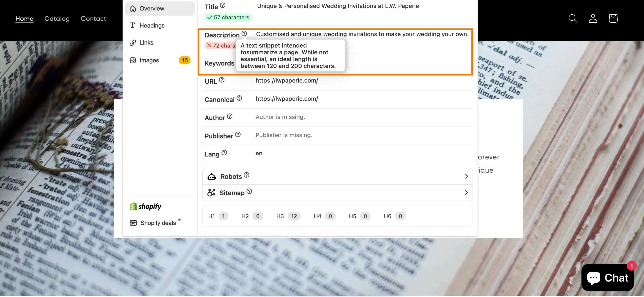Image resolution: width=644 pixels, height=297 pixels.
Task: Click the help icon next to Sitemap
Action: coord(249,191)
